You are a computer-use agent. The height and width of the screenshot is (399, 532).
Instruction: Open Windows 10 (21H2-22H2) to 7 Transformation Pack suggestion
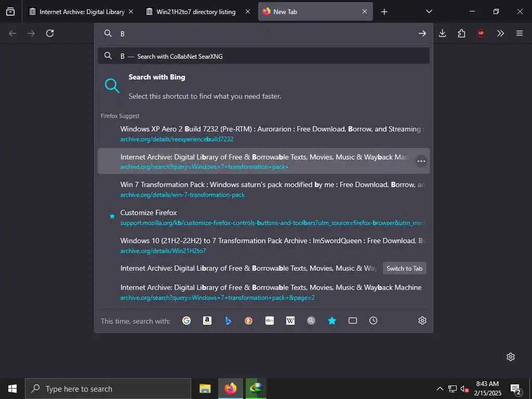pyautogui.click(x=263, y=245)
